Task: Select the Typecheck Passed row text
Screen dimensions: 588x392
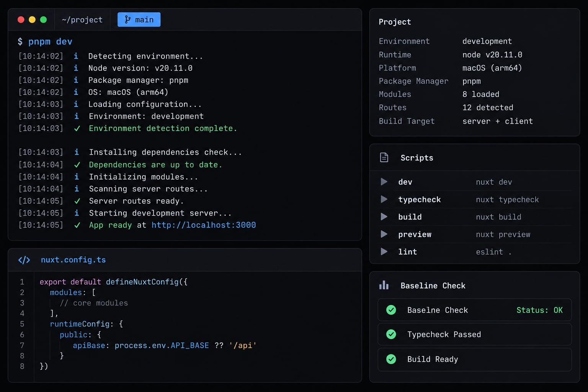Action: click(x=444, y=335)
